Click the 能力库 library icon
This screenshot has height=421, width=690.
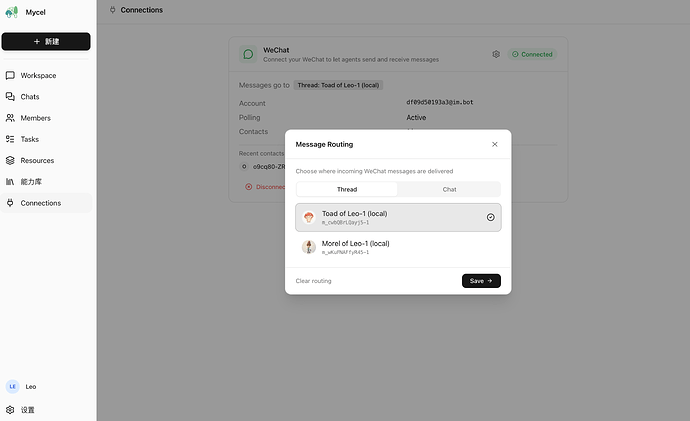(x=10, y=182)
